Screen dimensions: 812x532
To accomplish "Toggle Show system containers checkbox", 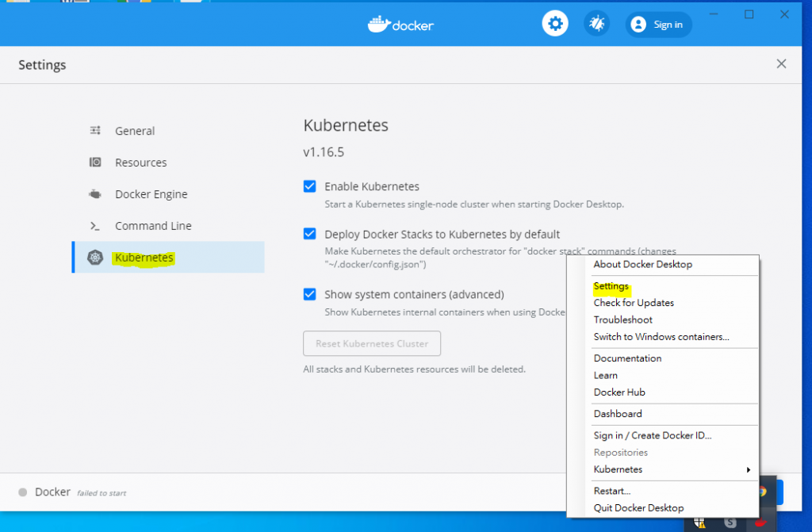I will 310,294.
